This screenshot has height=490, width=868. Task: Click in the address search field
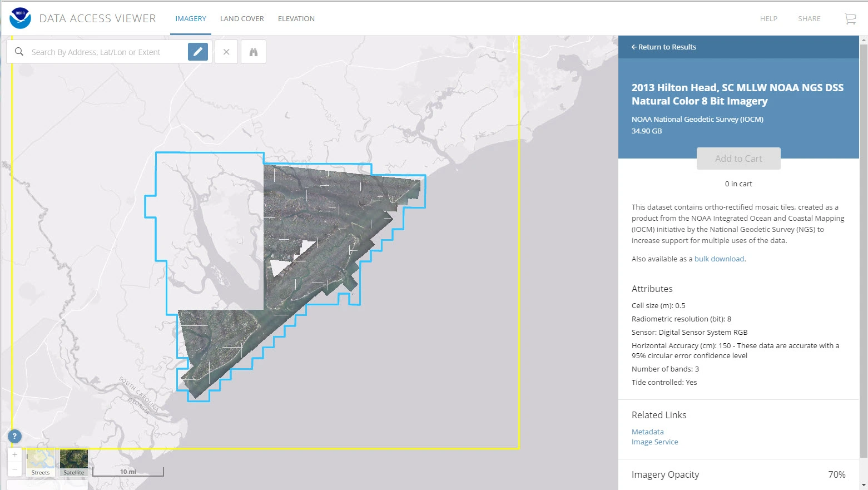(x=106, y=52)
